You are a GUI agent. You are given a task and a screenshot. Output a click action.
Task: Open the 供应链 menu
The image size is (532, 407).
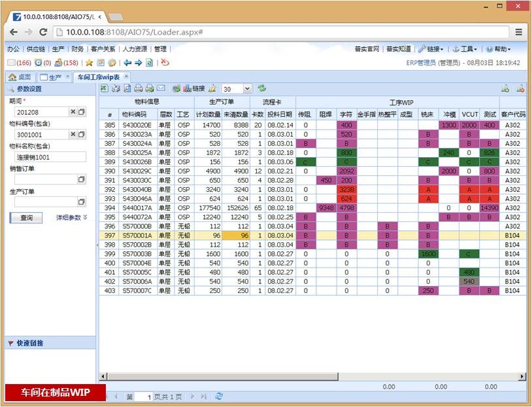click(36, 49)
